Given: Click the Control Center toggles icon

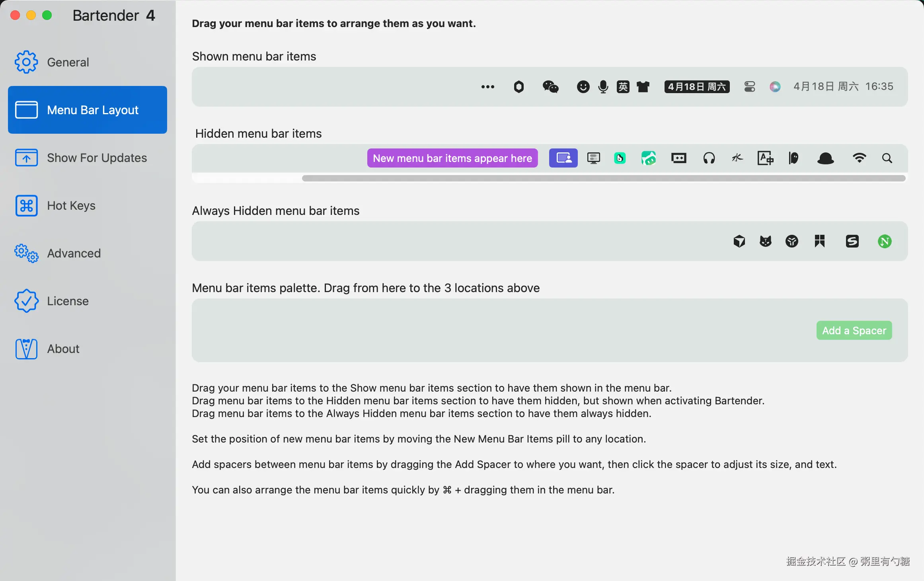Looking at the screenshot, I should [x=750, y=87].
